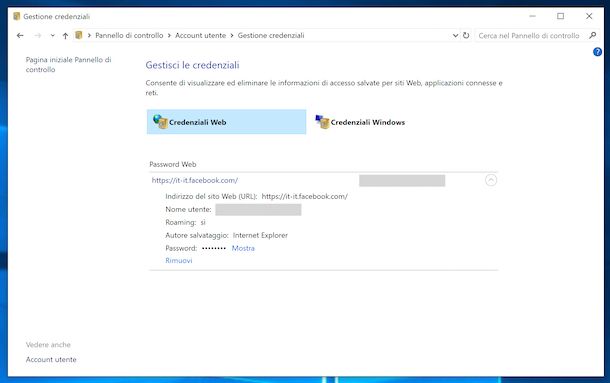Click the forward navigation arrow
610x383 pixels.
click(x=37, y=35)
